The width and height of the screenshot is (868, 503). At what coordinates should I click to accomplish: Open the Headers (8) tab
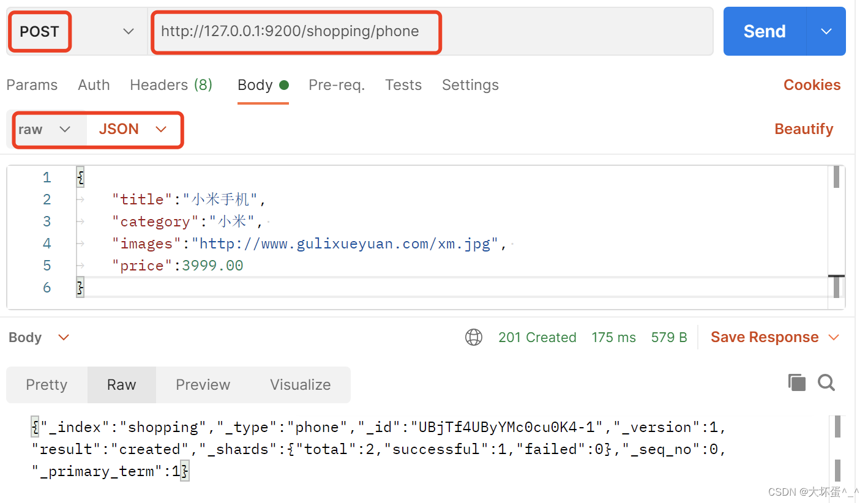171,85
